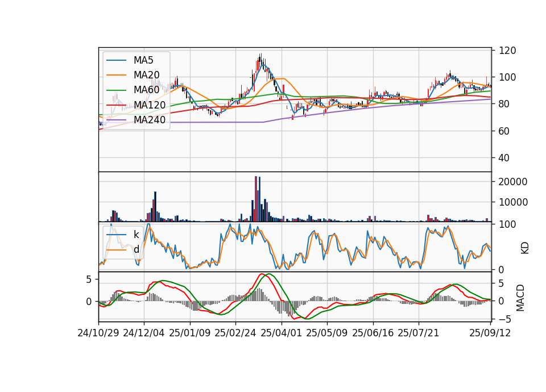Click the KD axis title
The image size is (546, 392).
[525, 248]
